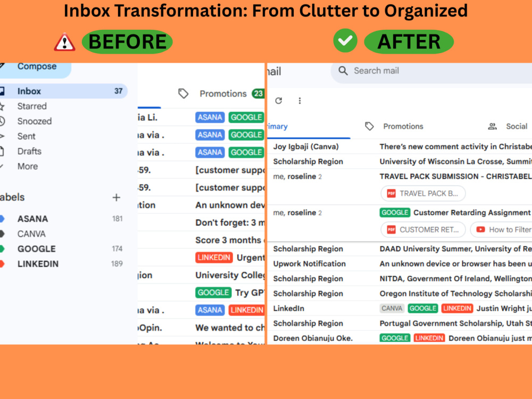532x399 pixels.
Task: Open Don't forget: 3 m email
Action: pos(201,222)
